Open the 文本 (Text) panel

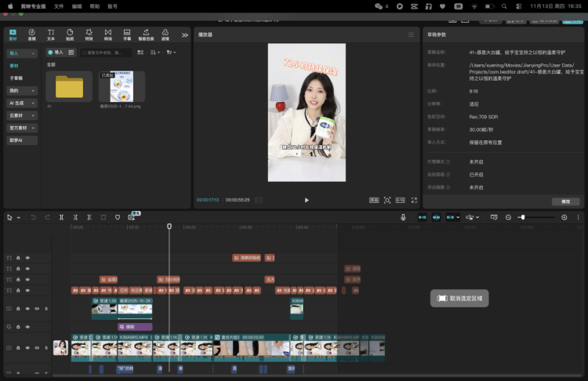(x=51, y=34)
